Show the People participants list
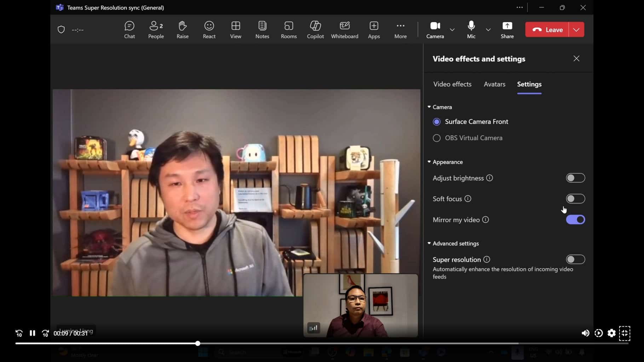This screenshot has width=644, height=362. pyautogui.click(x=156, y=30)
